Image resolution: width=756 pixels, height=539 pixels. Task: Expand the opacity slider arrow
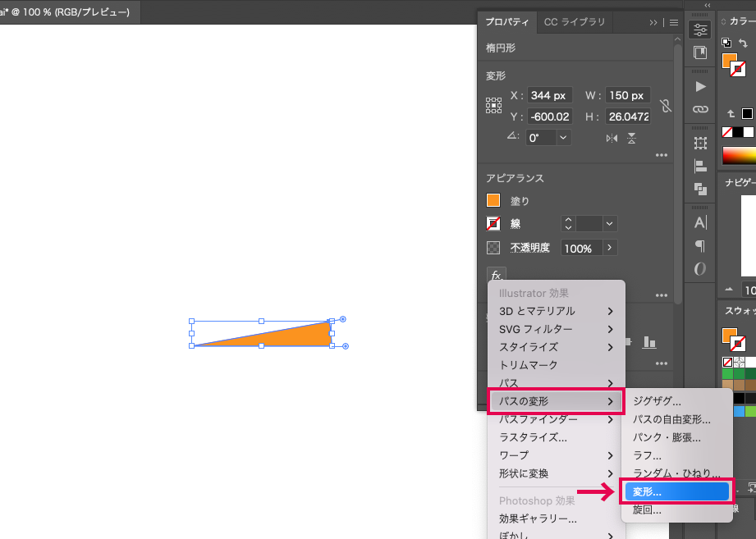pos(609,248)
